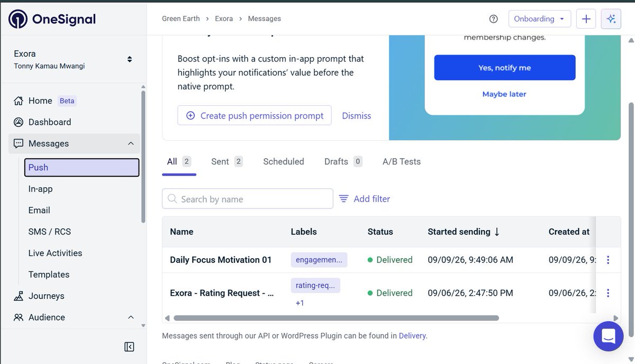Collapse the Audience section chevron
The image size is (635, 364).
(131, 317)
